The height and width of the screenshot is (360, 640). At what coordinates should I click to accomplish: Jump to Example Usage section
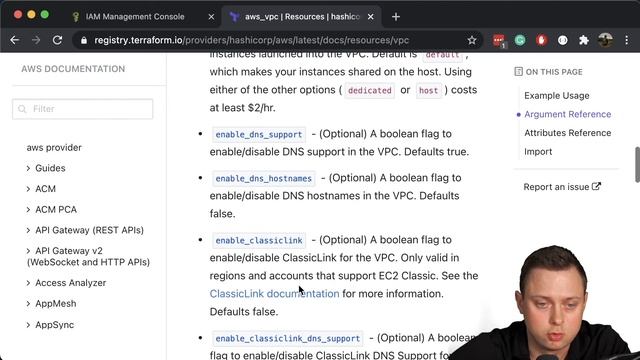[x=557, y=96]
